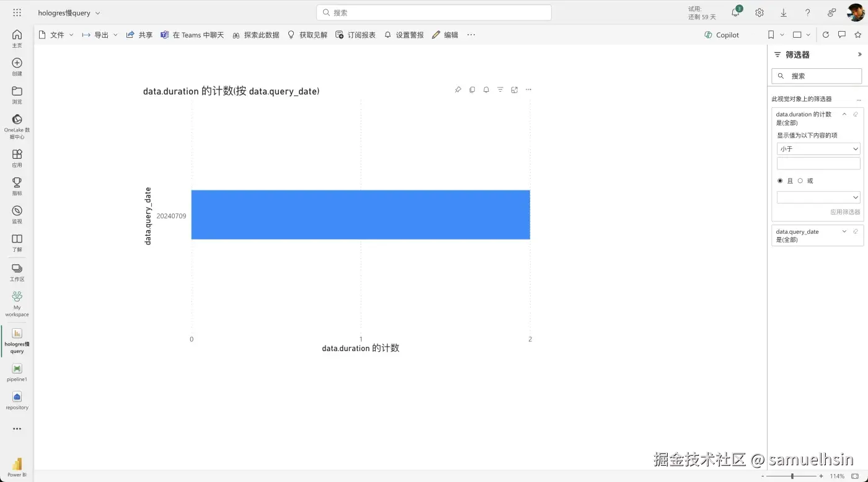
Task: Open Metrics (指标) trophy icon
Action: click(x=17, y=186)
